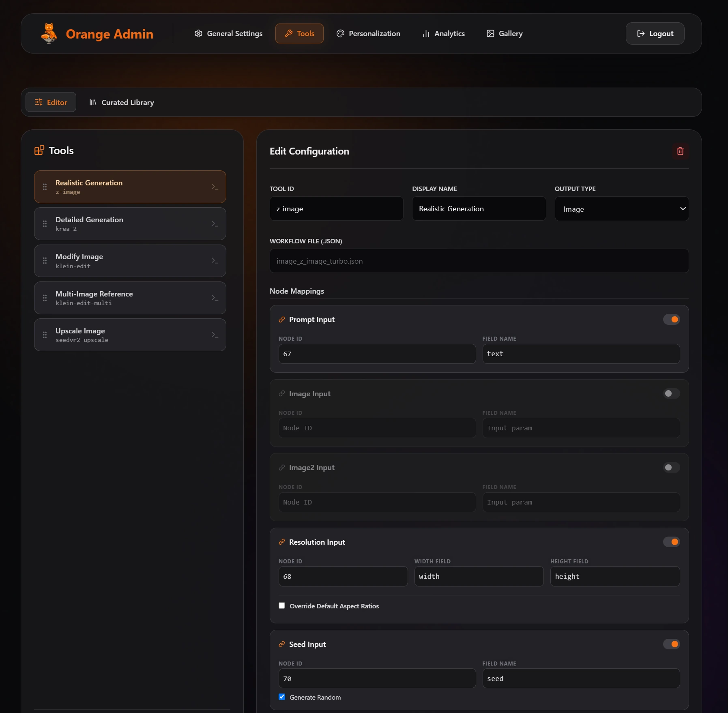728x713 pixels.
Task: Click the Display Name input field
Action: pos(479,209)
